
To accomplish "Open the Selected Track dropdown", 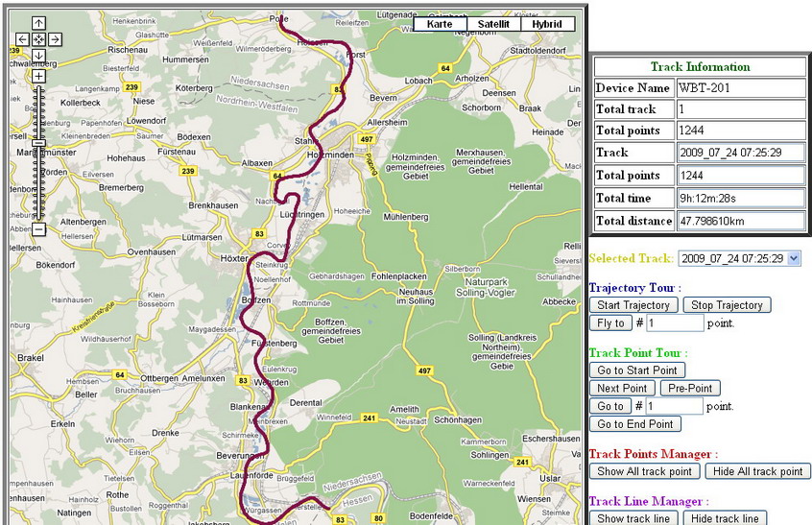I will click(739, 259).
